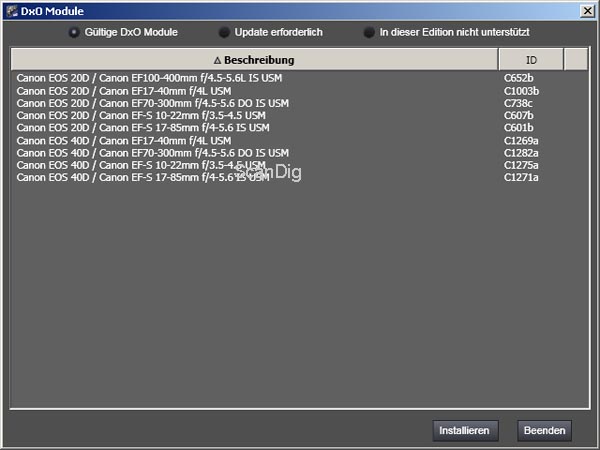Click ID cell C1271a
Screen dimensions: 600x450
click(x=521, y=178)
